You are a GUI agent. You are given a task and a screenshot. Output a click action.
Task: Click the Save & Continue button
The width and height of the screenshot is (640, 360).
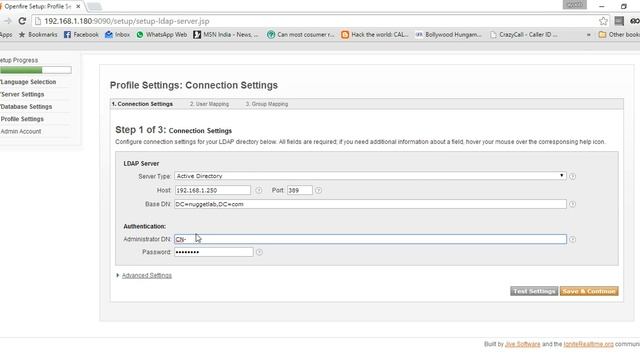589,291
